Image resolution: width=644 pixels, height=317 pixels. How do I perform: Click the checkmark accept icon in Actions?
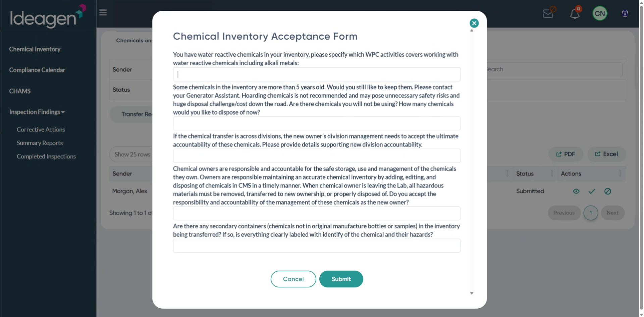point(592,191)
